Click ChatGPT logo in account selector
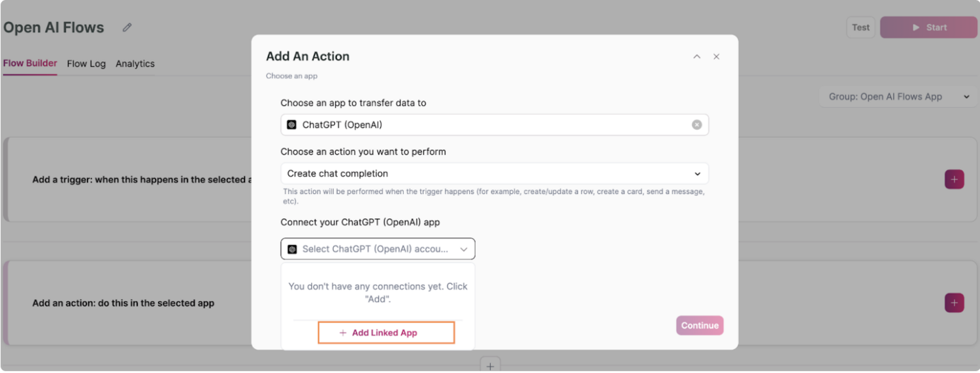The width and height of the screenshot is (980, 373). coord(292,249)
